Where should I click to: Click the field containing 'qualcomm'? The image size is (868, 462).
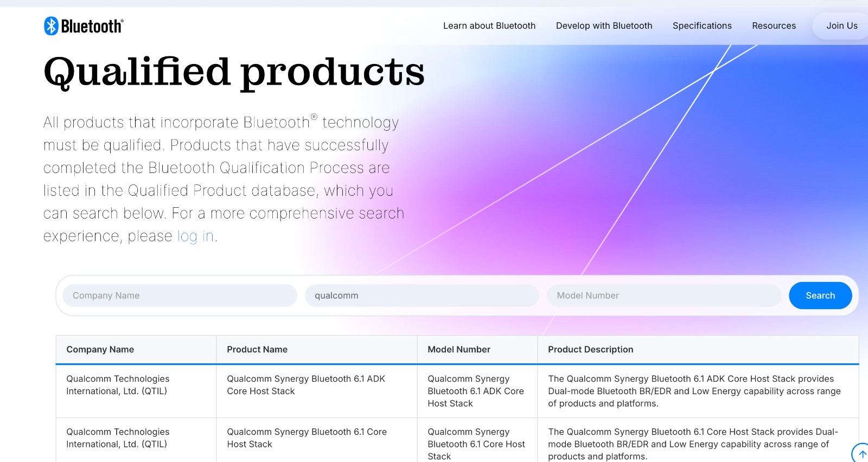click(422, 296)
